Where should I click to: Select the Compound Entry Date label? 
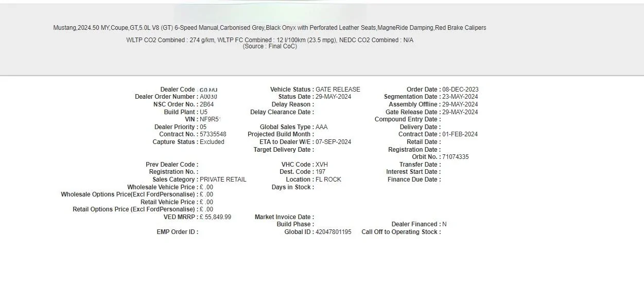(x=408, y=119)
